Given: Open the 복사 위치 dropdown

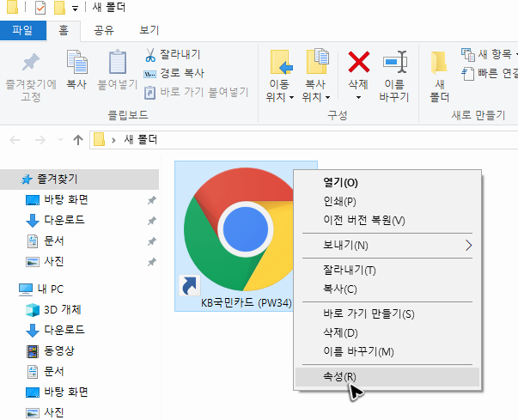Looking at the screenshot, I should [316, 76].
